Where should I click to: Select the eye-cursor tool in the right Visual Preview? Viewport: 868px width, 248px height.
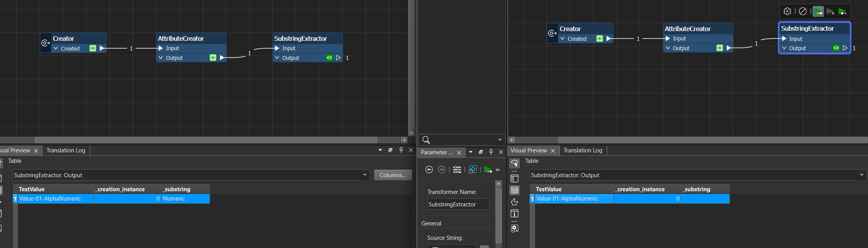coord(515,163)
